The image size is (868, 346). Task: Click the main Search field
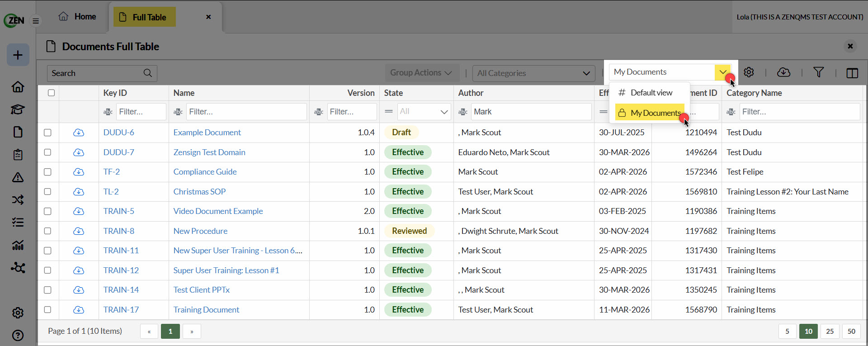coord(102,73)
